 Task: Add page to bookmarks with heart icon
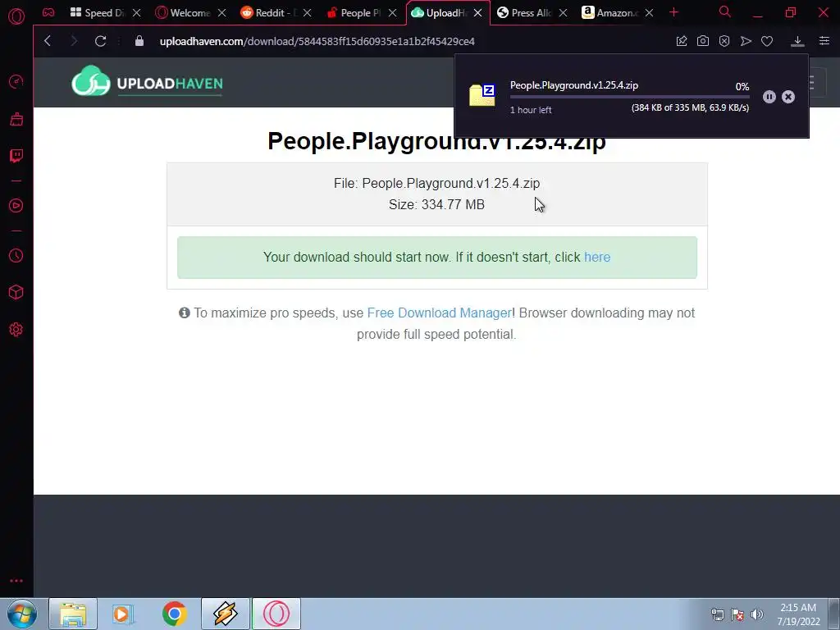pyautogui.click(x=767, y=41)
